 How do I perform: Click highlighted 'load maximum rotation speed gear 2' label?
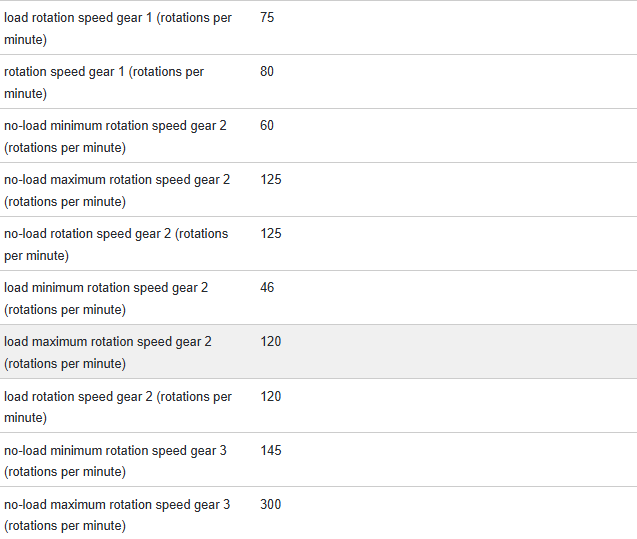(x=108, y=353)
